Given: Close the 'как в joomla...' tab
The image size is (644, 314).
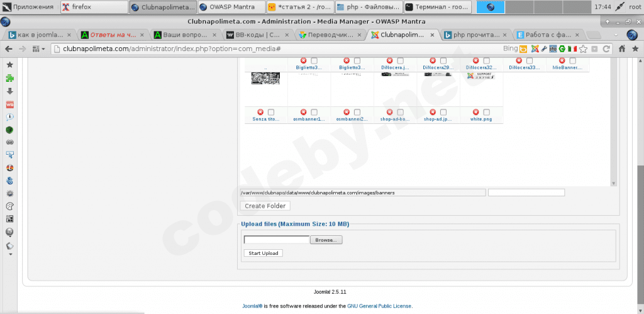Looking at the screenshot, I should pyautogui.click(x=69, y=35).
